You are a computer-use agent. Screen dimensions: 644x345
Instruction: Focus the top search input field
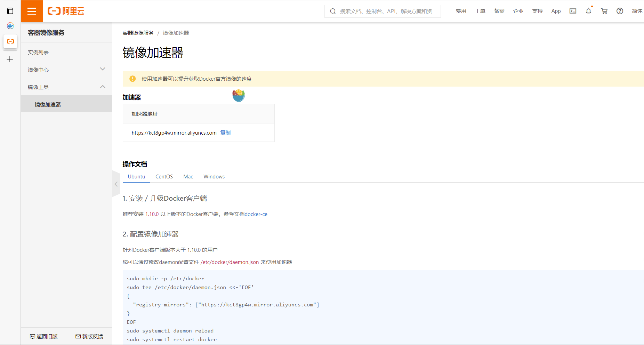(383, 11)
